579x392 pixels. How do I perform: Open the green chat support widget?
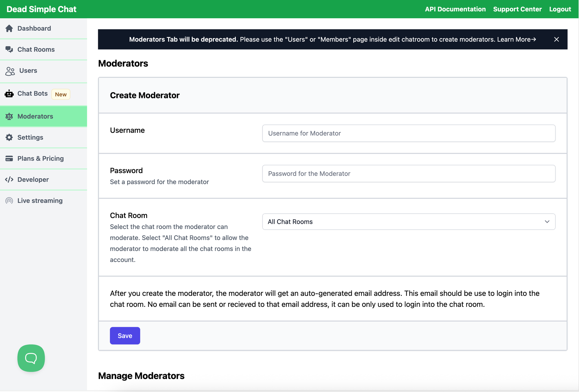pos(31,358)
